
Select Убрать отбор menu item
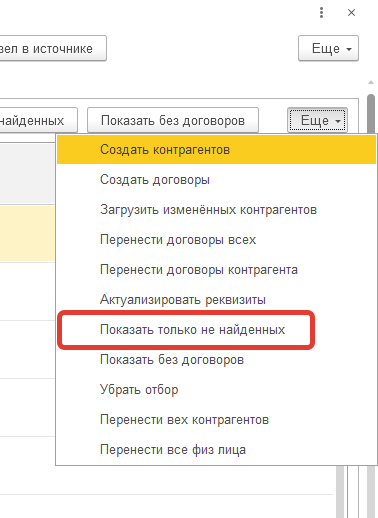pyautogui.click(x=216, y=390)
